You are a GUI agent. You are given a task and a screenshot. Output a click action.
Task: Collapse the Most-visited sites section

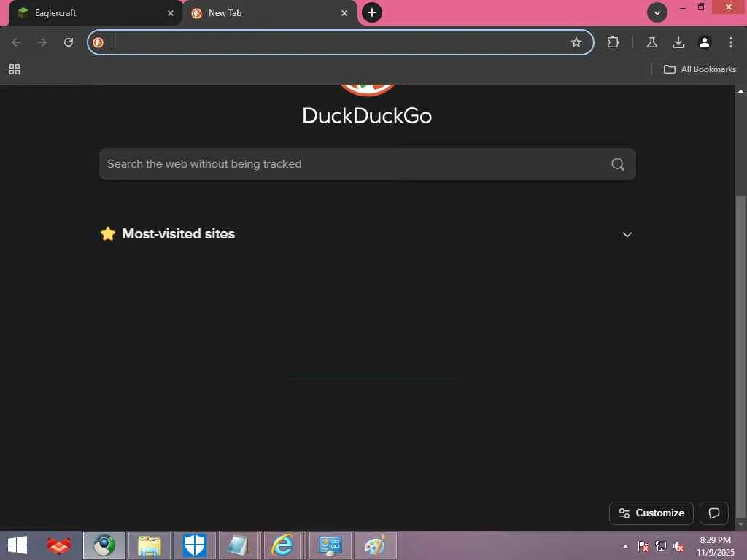pyautogui.click(x=627, y=234)
